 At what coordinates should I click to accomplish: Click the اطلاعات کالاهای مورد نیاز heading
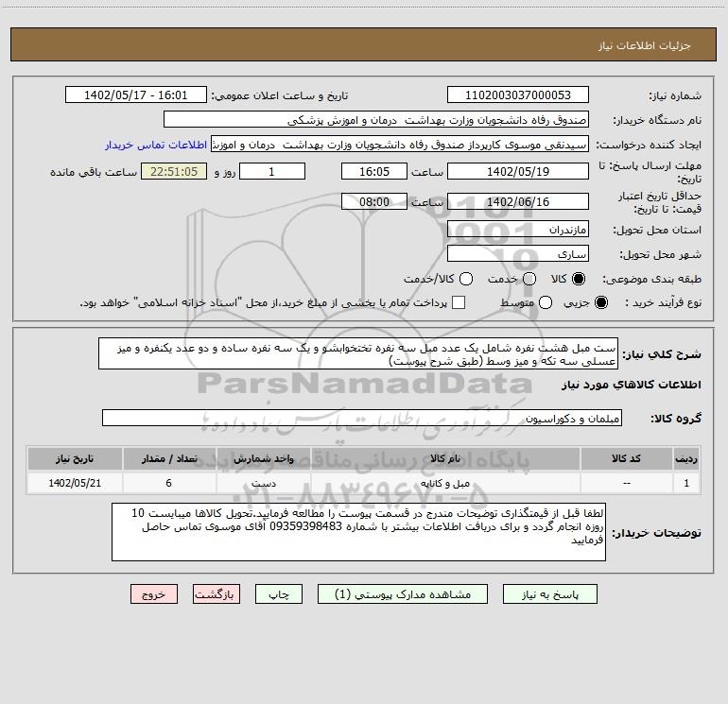pyautogui.click(x=632, y=385)
